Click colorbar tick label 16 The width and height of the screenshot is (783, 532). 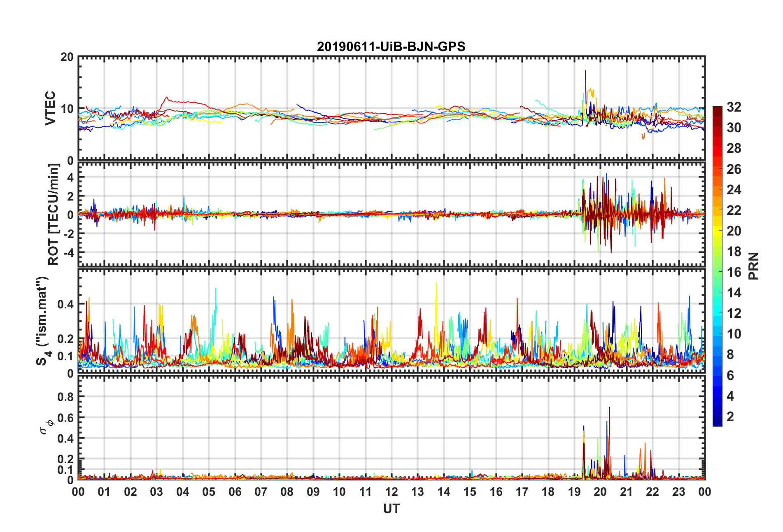pos(734,272)
